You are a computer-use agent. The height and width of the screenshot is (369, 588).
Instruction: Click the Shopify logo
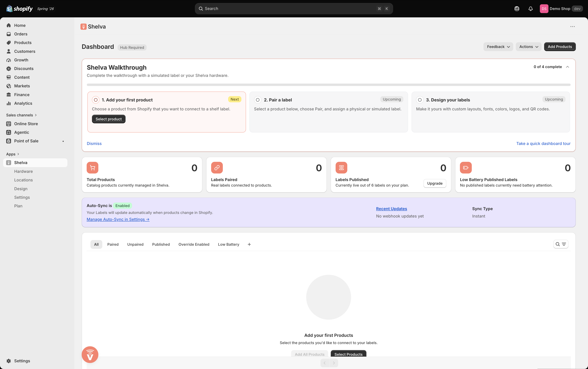19,9
